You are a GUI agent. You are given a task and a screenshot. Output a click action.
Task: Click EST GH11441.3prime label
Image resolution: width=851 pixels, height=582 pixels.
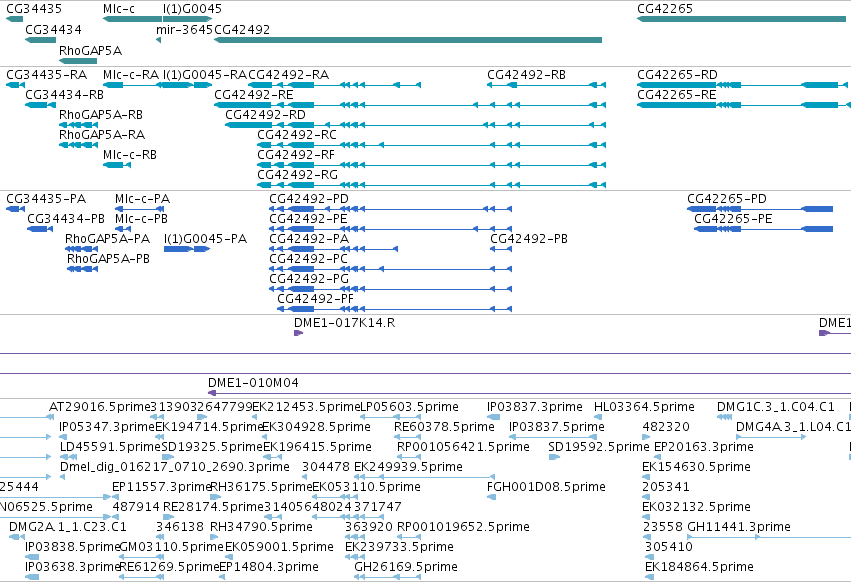739,527
